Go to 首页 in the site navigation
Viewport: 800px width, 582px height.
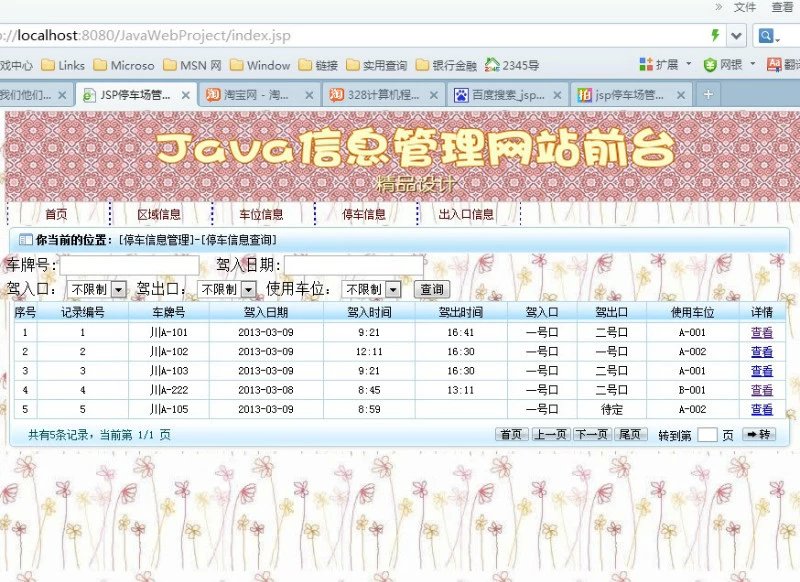click(x=56, y=214)
